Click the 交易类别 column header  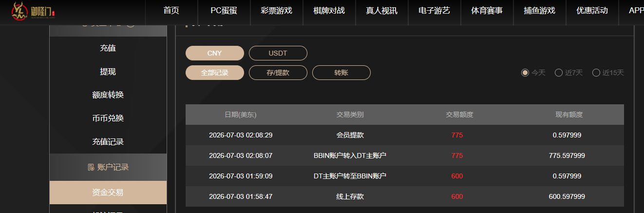(350, 115)
